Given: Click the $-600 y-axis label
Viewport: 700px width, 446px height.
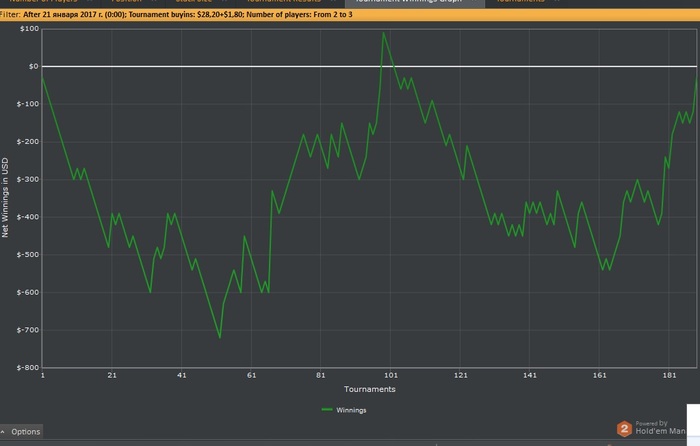Looking at the screenshot, I should 28,292.
